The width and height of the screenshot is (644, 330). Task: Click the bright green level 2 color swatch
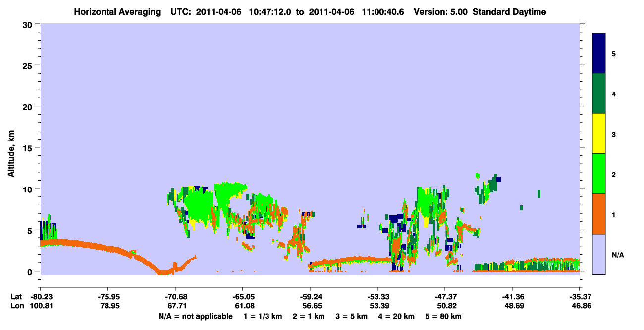[599, 174]
